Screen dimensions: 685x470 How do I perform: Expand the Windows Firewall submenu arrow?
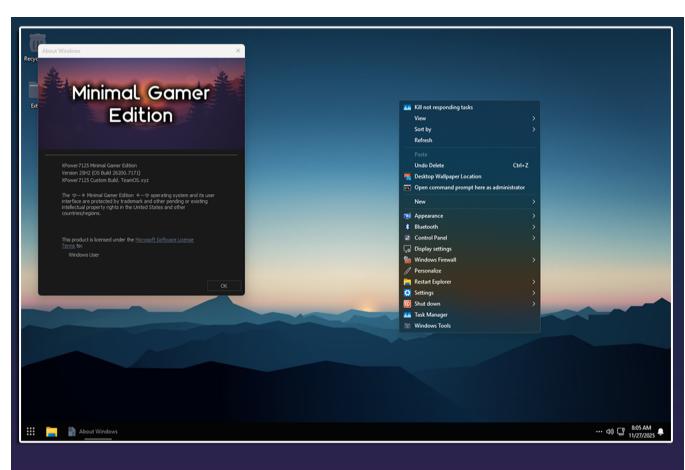coord(533,260)
